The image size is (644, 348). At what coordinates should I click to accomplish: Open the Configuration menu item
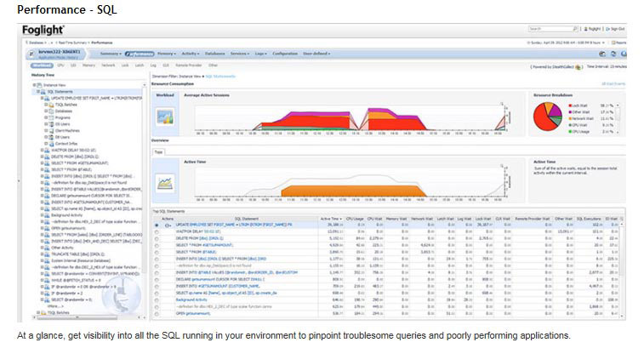pyautogui.click(x=285, y=54)
